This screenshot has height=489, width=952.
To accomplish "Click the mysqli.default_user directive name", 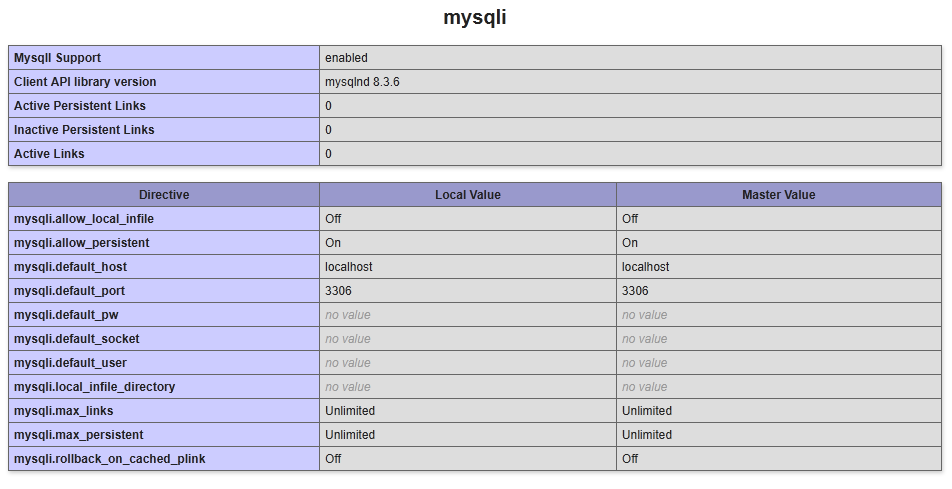I will coord(70,363).
